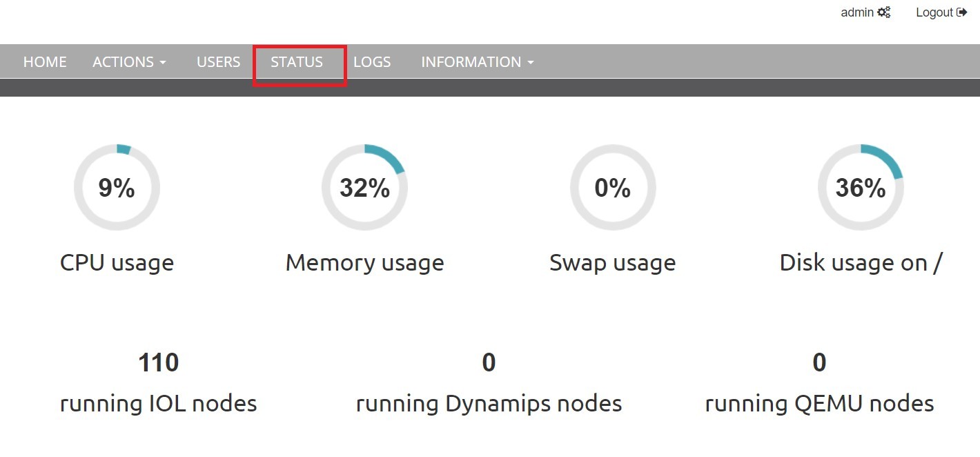Click the Disk usage on / label
Screen dimensions: 980x457
861,262
